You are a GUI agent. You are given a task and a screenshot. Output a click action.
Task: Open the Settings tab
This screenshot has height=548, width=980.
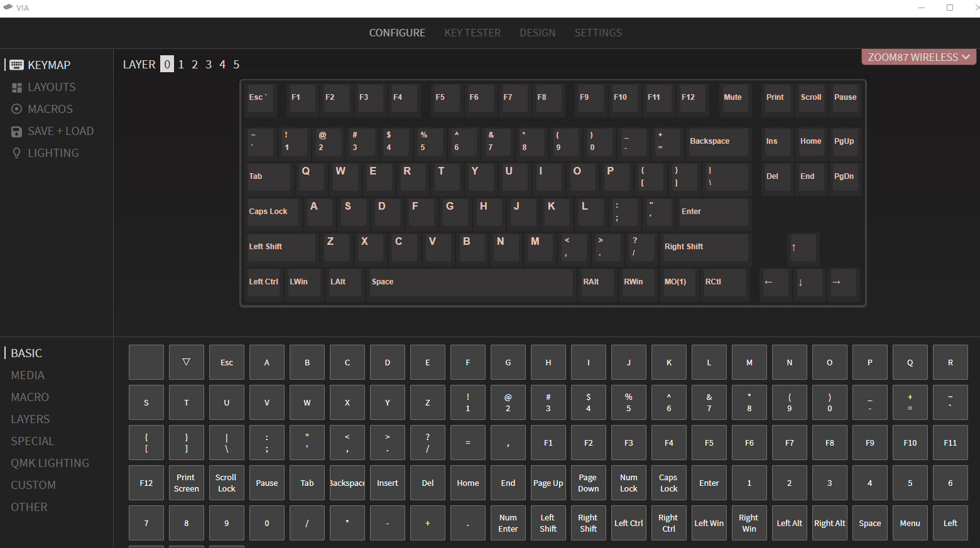coord(598,33)
